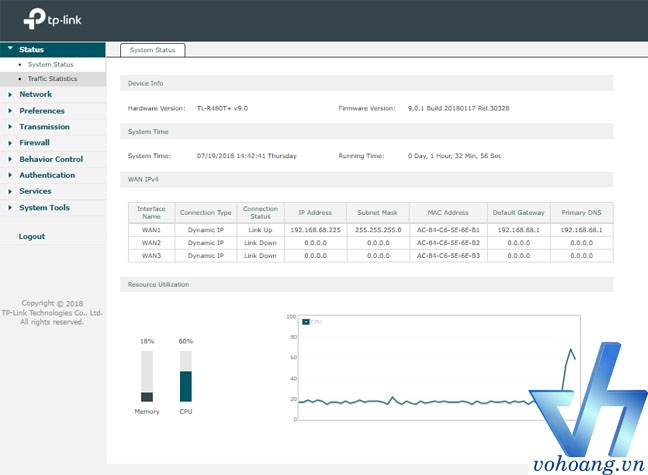Click the Memory utilization bar
The width and height of the screenshot is (648, 475).
[x=147, y=377]
